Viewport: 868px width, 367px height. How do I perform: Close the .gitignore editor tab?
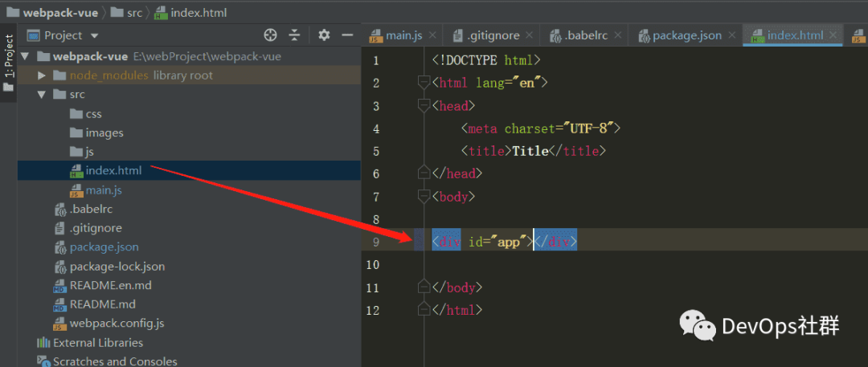[530, 36]
